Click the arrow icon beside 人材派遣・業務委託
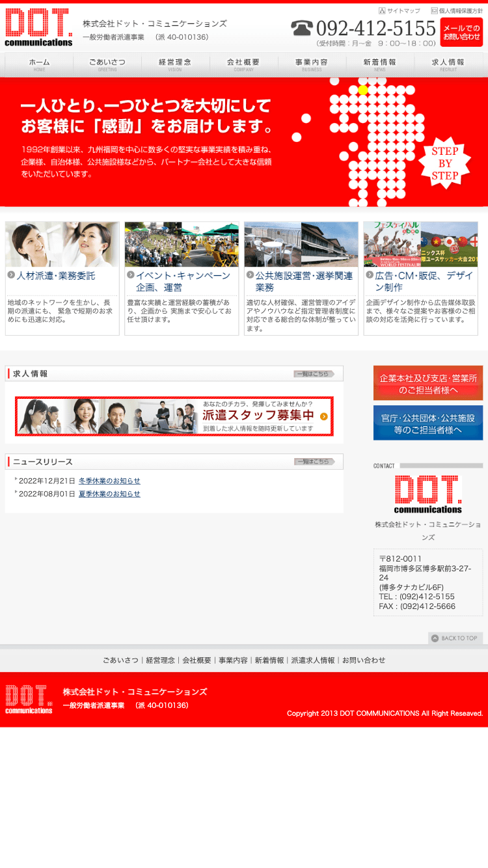Image resolution: width=488 pixels, height=868 pixels. pos(11,275)
